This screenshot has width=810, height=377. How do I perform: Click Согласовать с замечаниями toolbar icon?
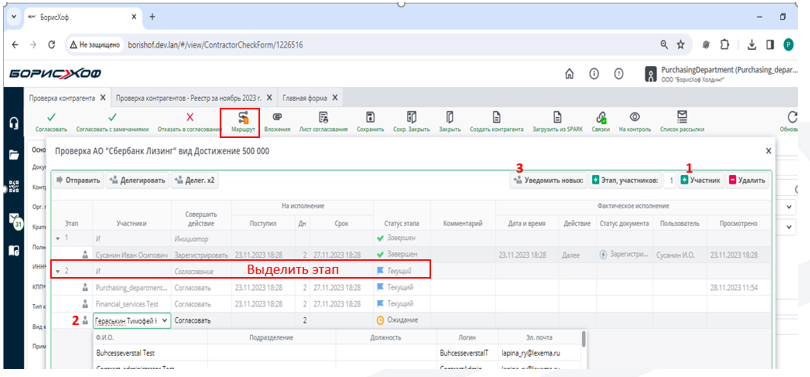click(112, 117)
